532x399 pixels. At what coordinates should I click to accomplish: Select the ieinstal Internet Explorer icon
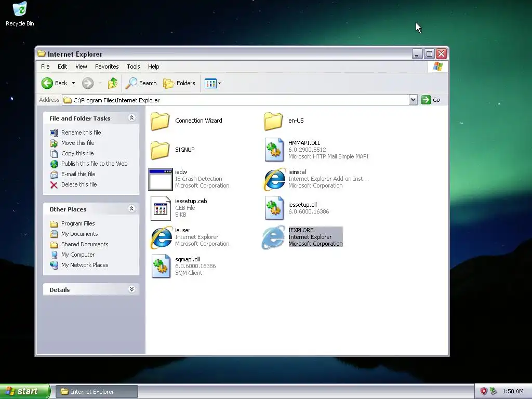(274, 179)
